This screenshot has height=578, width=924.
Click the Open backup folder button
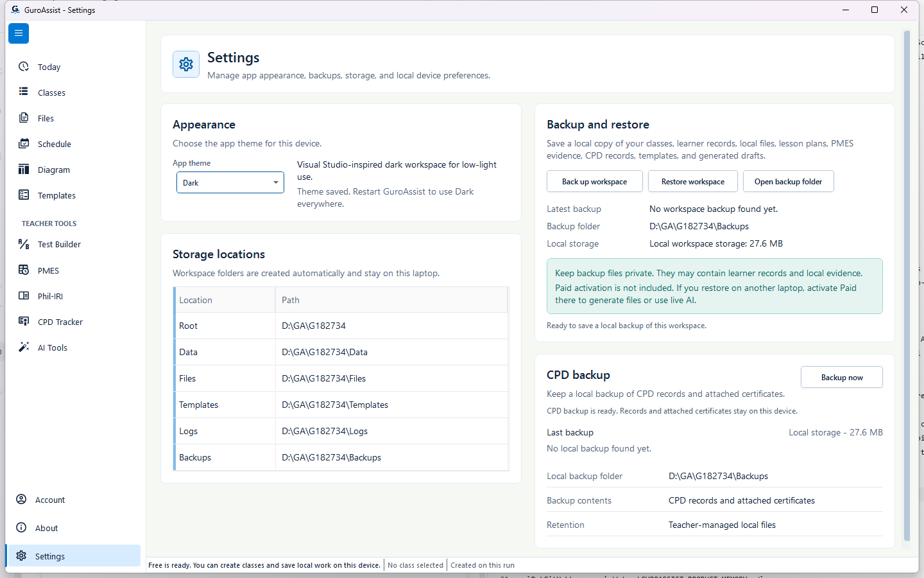coord(789,181)
